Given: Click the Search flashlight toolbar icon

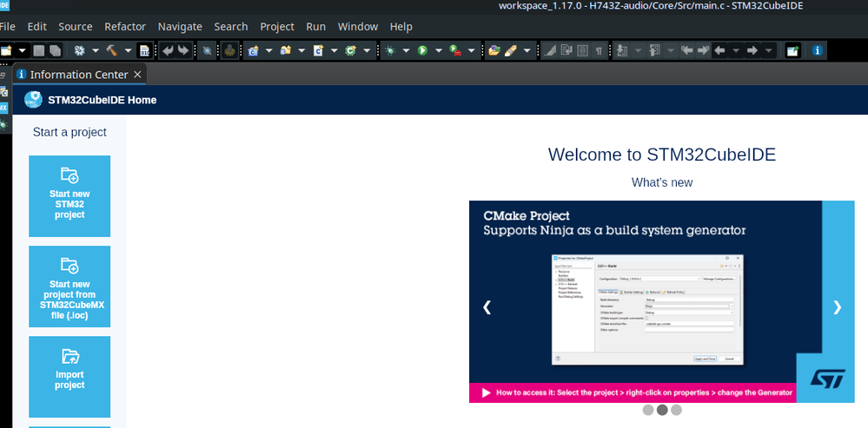Looking at the screenshot, I should 511,51.
